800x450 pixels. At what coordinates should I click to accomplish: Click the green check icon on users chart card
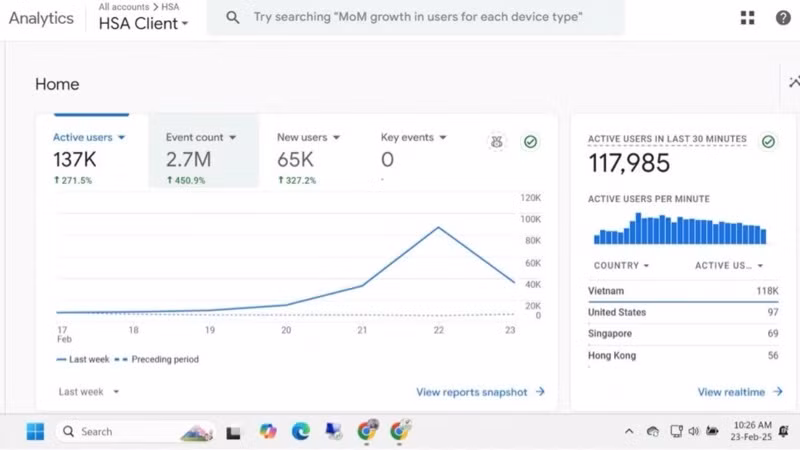[x=530, y=142]
